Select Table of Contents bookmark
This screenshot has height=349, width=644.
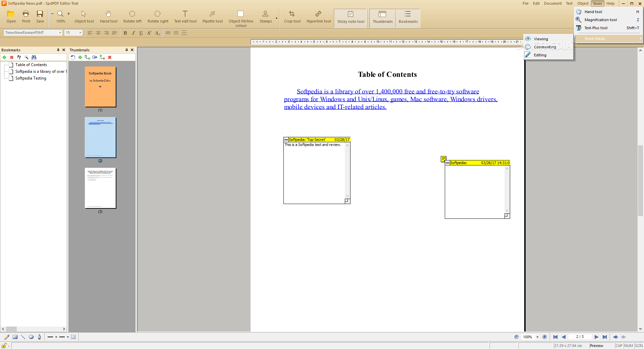point(31,65)
